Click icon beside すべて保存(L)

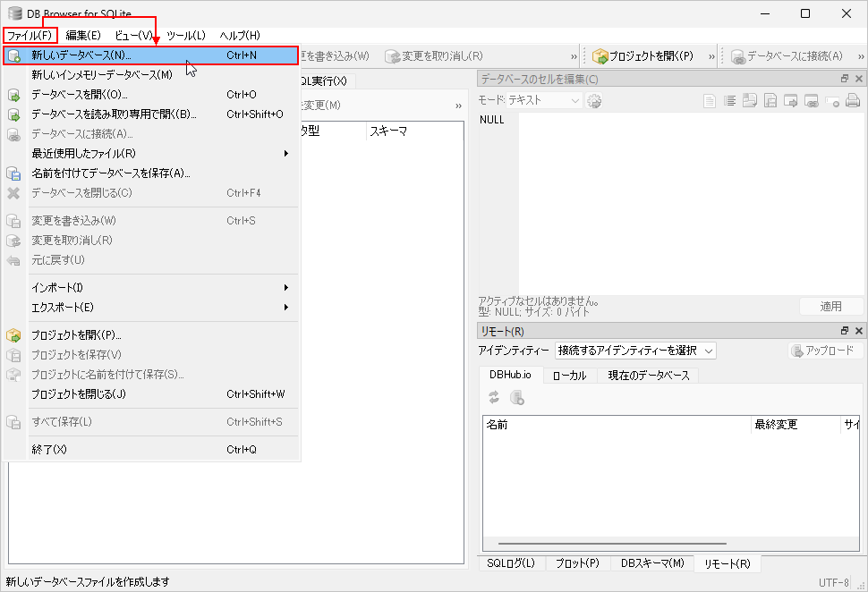[13, 422]
